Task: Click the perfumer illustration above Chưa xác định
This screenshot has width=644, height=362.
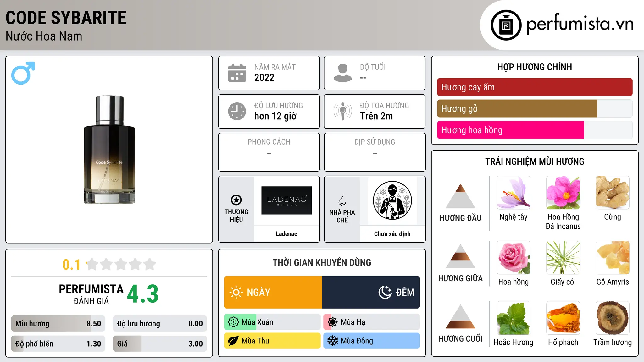Action: (392, 200)
